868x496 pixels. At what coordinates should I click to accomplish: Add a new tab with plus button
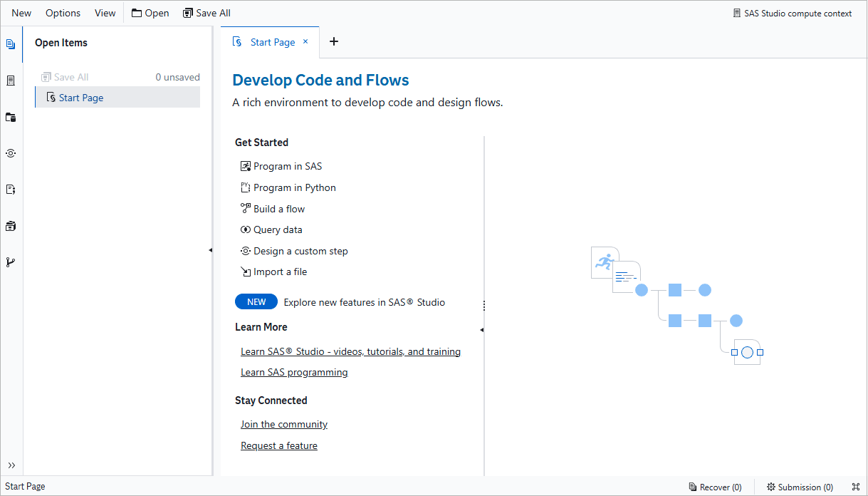[333, 41]
